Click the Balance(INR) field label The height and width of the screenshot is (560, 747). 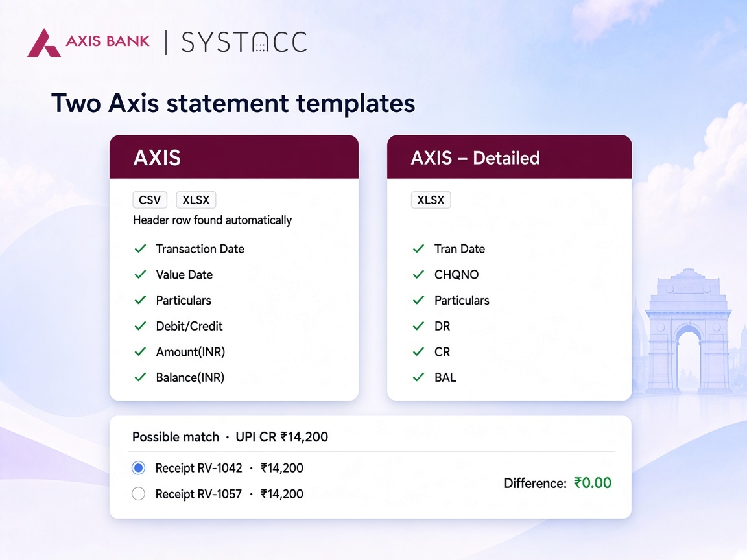click(190, 378)
